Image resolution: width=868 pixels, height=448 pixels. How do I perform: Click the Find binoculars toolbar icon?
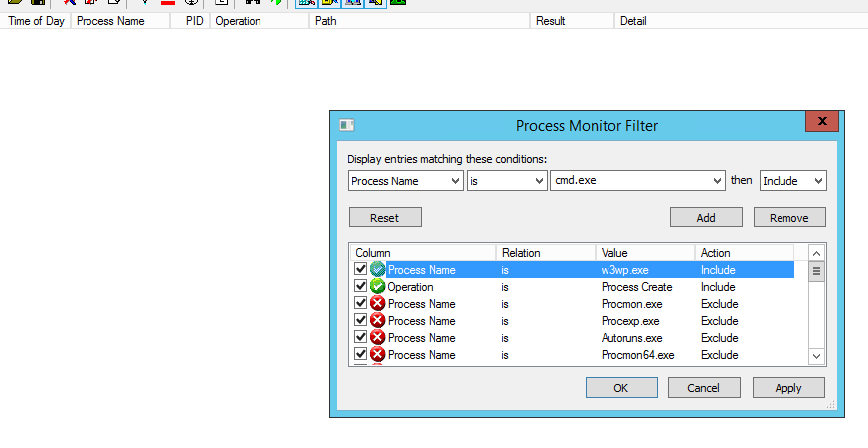(253, 3)
